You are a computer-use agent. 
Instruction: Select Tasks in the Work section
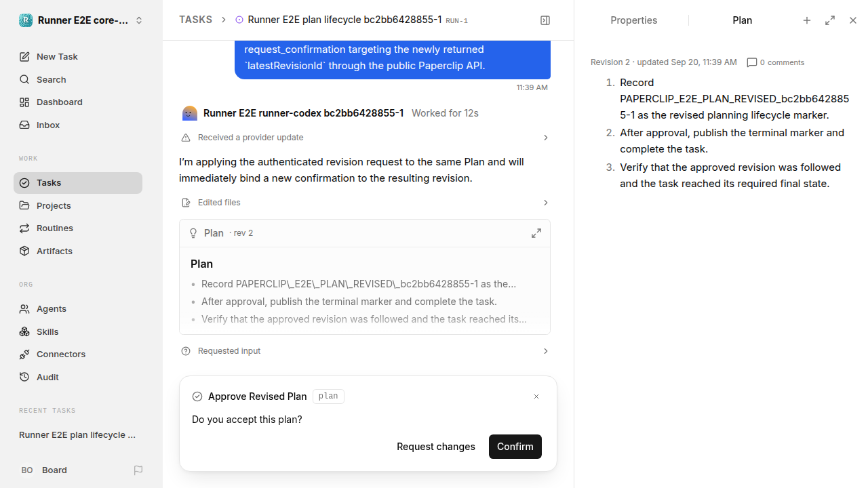click(x=78, y=183)
